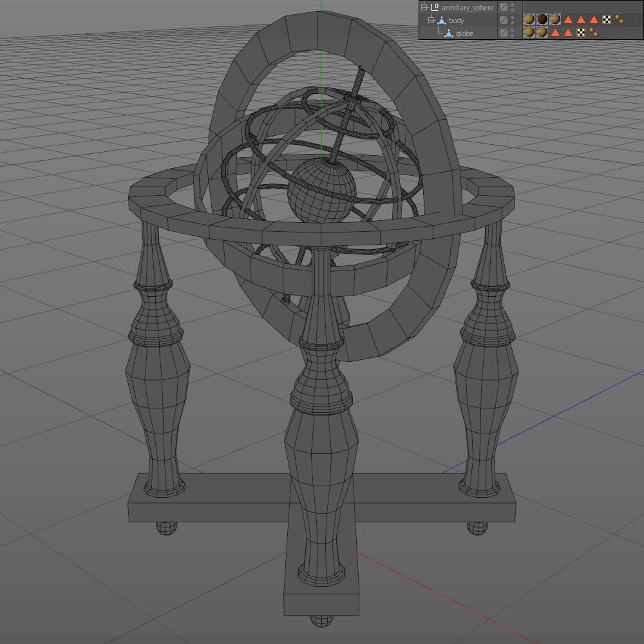Select first tan material tag on body
Viewport: 644px width, 644px height.
[529, 19]
